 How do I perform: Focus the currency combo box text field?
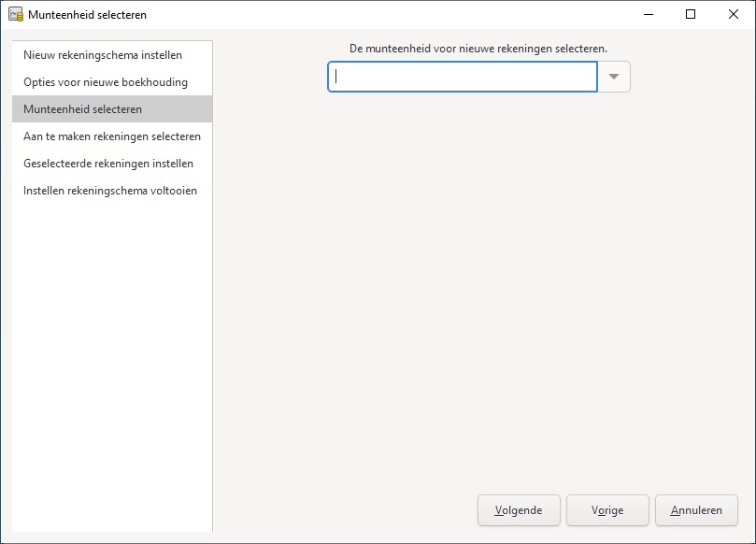click(462, 77)
